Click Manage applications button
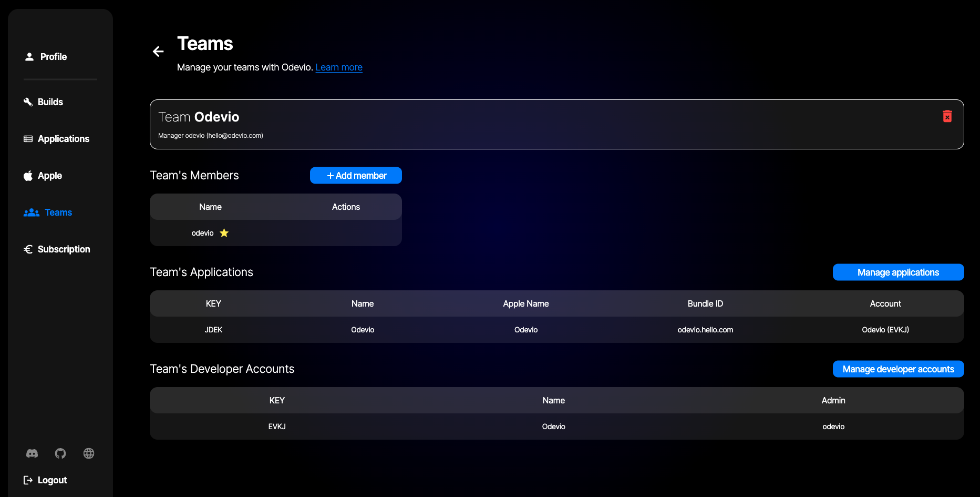The image size is (980, 497). click(898, 272)
